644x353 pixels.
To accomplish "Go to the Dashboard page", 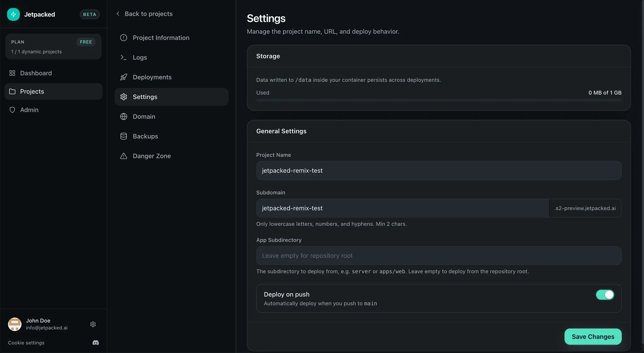I will coord(53,73).
